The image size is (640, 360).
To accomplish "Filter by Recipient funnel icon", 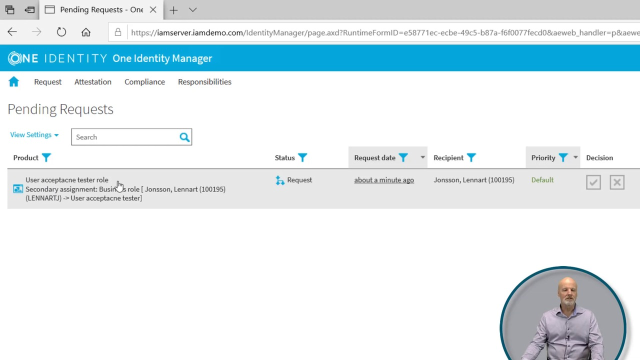I will [471, 158].
